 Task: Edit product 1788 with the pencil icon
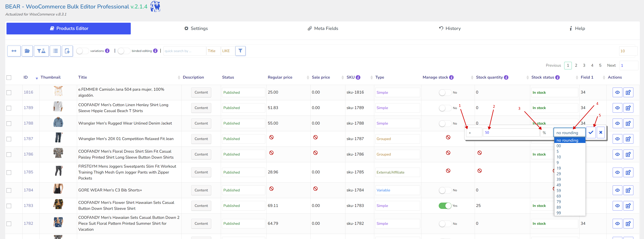click(628, 123)
